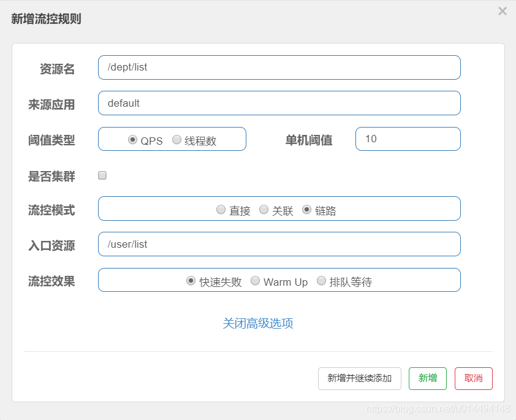Click the green 新增 button
516x420 pixels.
427,378
